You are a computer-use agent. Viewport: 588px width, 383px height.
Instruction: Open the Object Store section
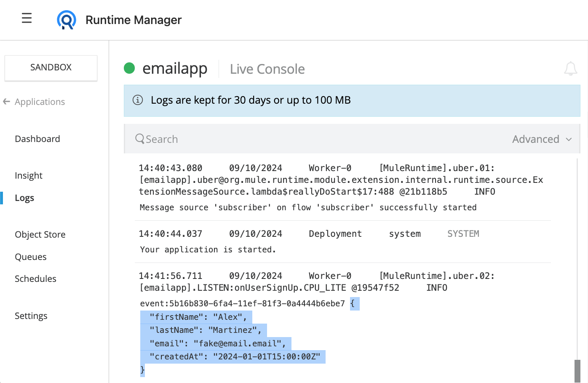click(40, 234)
